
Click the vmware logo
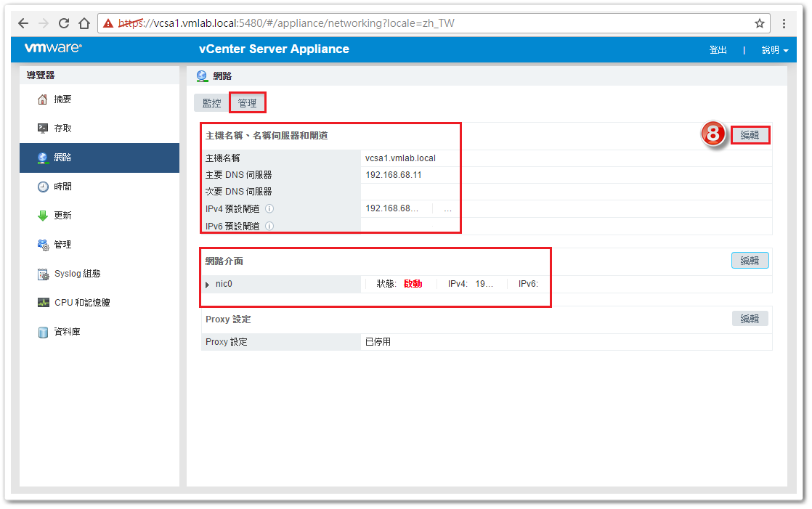(53, 48)
